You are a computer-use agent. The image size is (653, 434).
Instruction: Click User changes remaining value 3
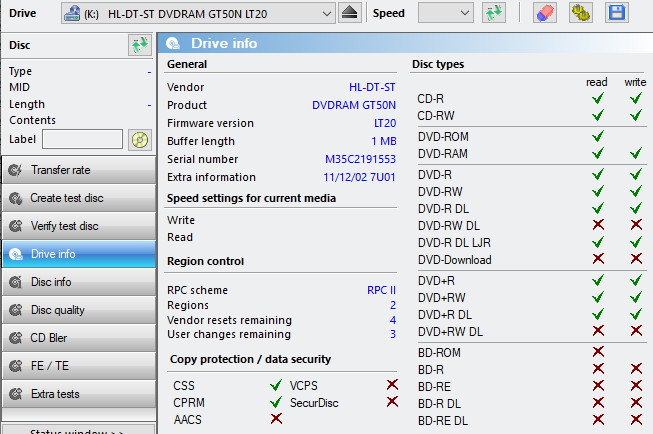tap(393, 334)
